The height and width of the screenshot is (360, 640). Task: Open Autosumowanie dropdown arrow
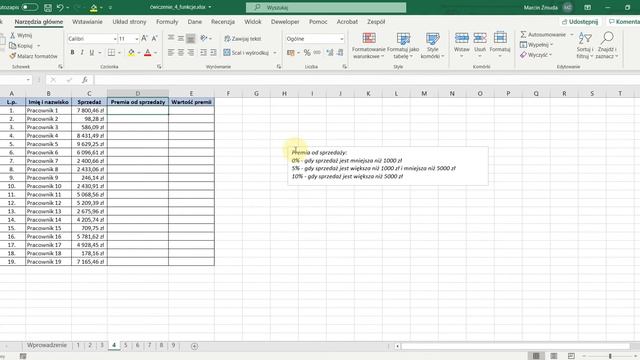[x=572, y=35]
